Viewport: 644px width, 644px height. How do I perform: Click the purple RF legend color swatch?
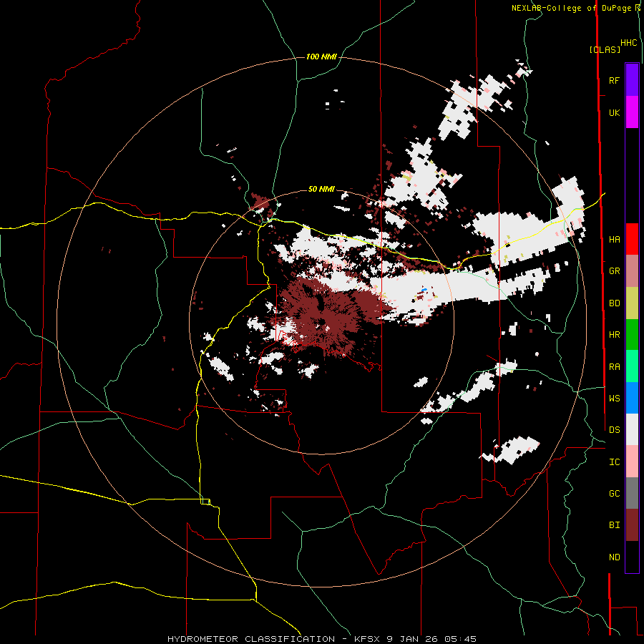point(632,80)
